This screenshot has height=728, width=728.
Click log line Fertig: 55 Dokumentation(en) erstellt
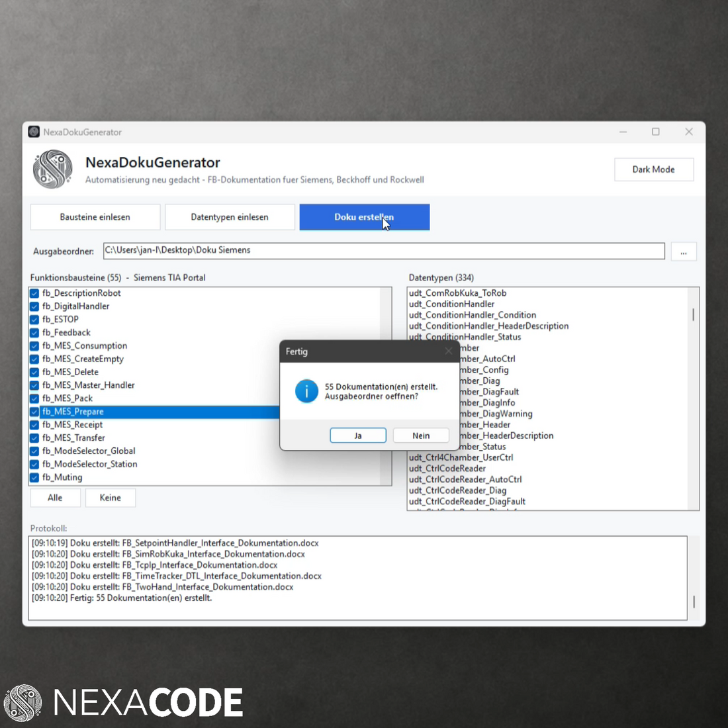(122, 598)
